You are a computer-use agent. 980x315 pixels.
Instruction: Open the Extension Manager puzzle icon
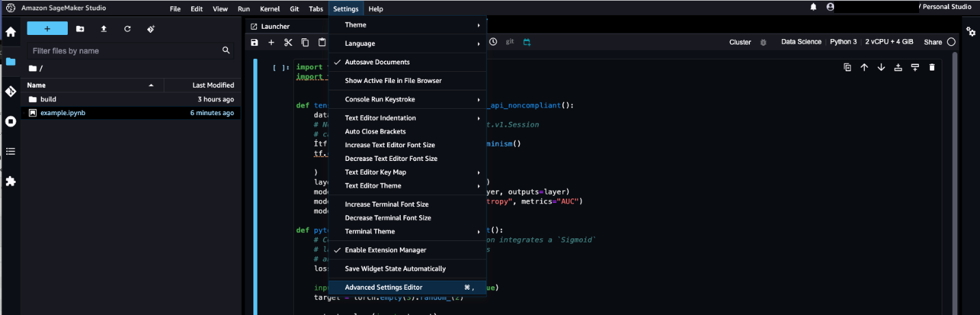(x=10, y=181)
